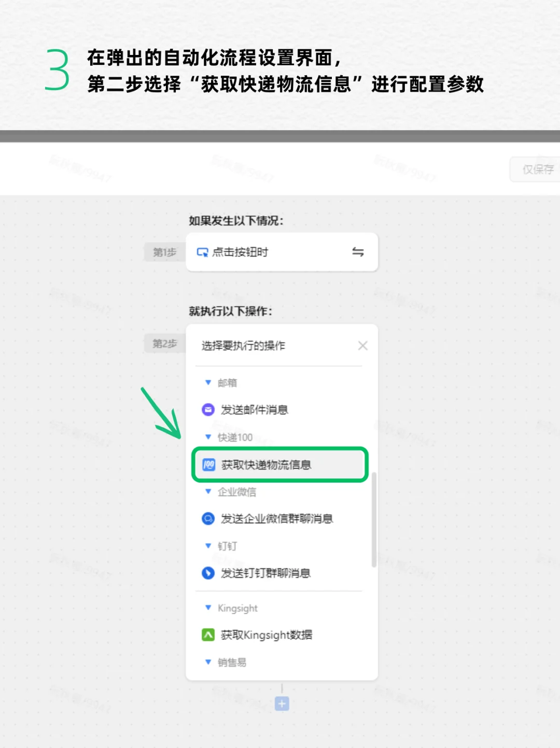Close the 选择要执行的操作 panel
The width and height of the screenshot is (560, 748).
(x=363, y=345)
